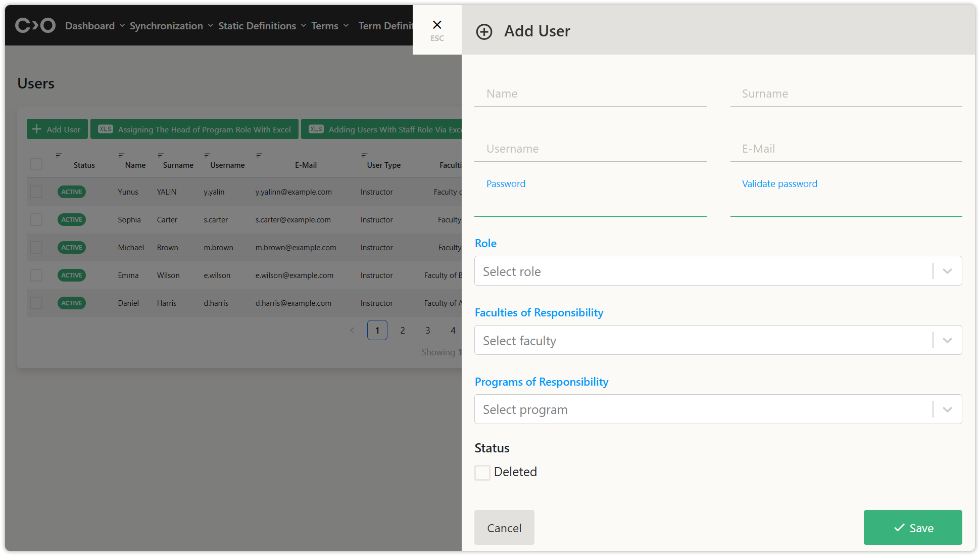Go to page 3 of users

pos(427,331)
